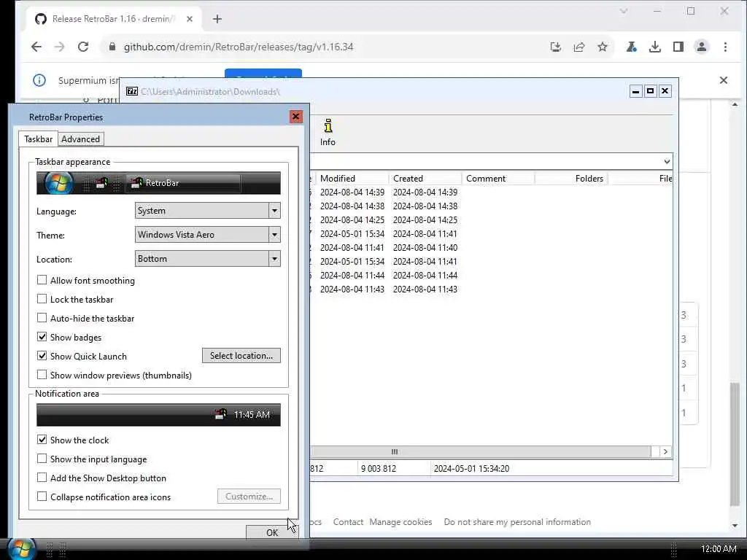Enable Show the input language
Viewport: 747px width, 560px height.
(x=42, y=459)
